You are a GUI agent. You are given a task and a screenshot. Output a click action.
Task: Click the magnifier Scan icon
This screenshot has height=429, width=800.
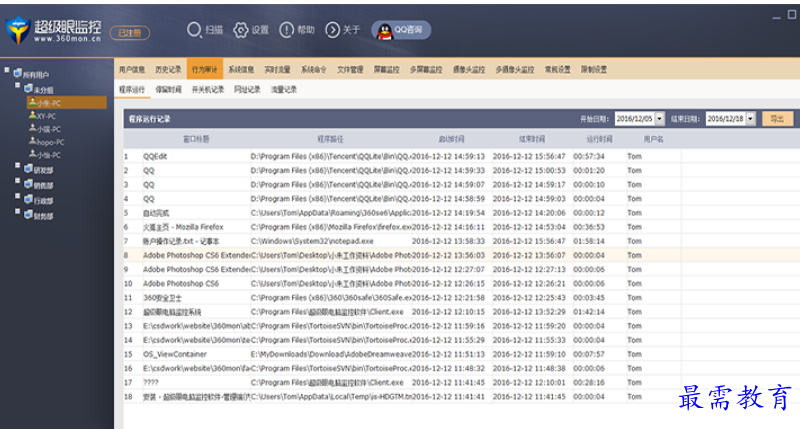click(x=194, y=30)
